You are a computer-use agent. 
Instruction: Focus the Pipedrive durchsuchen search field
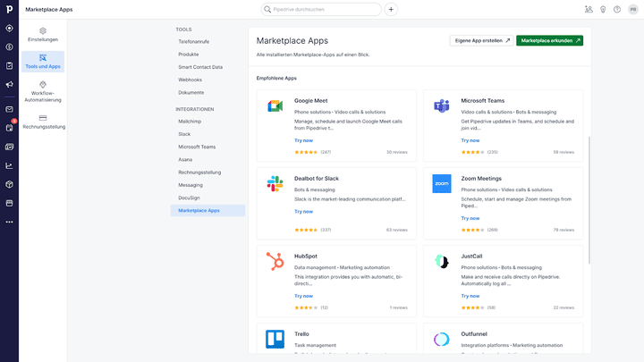tap(321, 10)
